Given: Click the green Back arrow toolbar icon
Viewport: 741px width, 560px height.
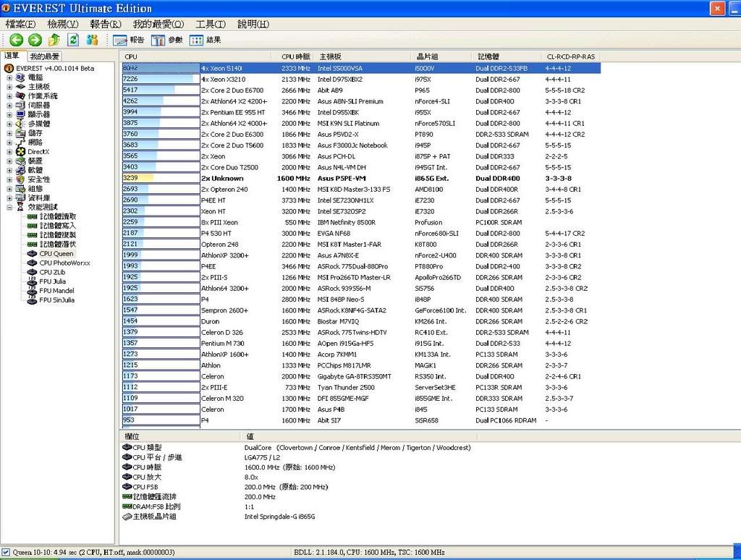Looking at the screenshot, I should pos(16,41).
